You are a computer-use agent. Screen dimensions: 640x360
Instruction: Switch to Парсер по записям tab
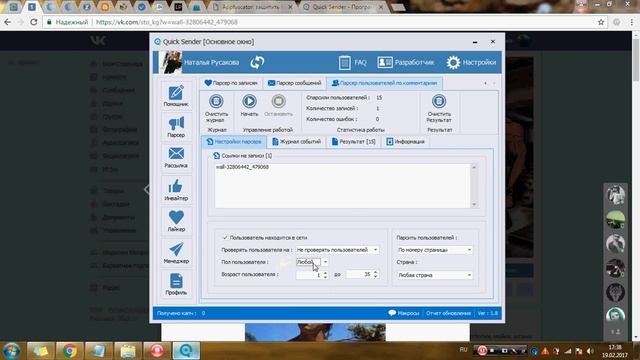pos(231,83)
